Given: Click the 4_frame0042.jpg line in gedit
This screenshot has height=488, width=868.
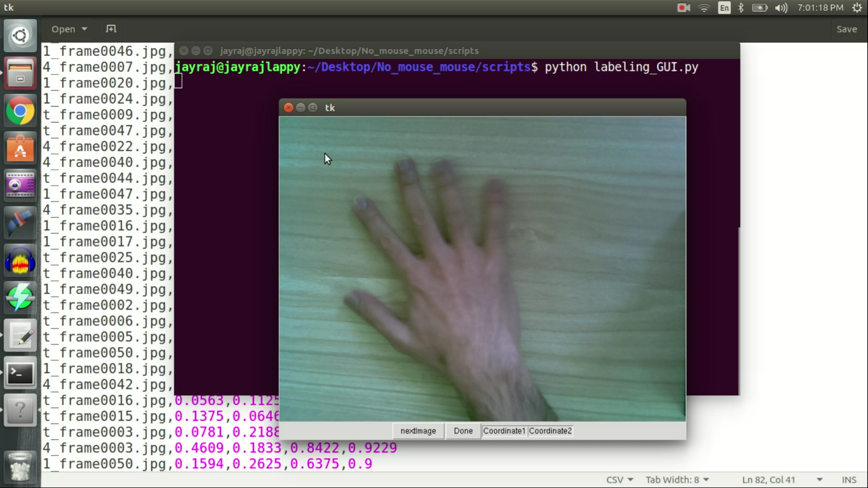Looking at the screenshot, I should click(x=108, y=385).
